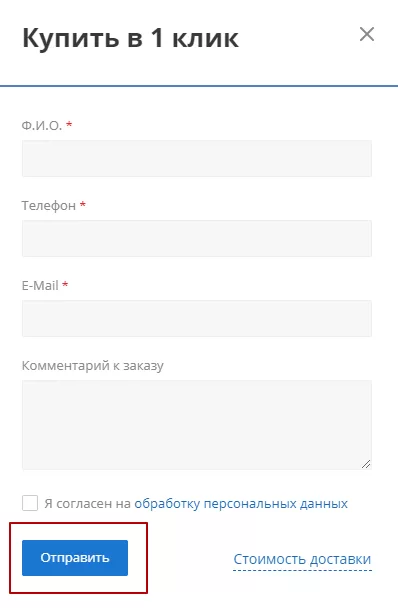
Task: Click the Телефон field label
Action: coord(48,205)
